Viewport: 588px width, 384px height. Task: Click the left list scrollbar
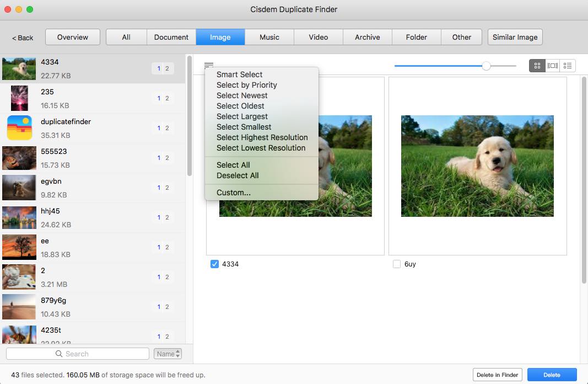[x=190, y=116]
